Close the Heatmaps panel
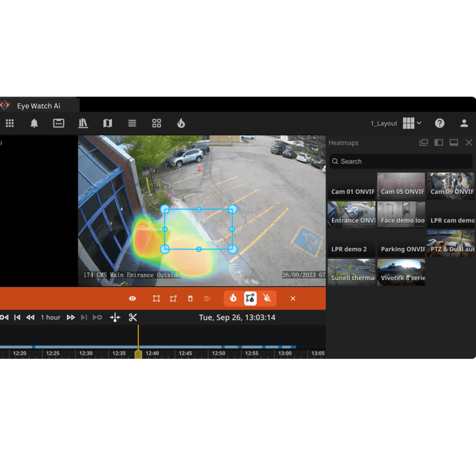The image size is (476, 476). point(469,143)
